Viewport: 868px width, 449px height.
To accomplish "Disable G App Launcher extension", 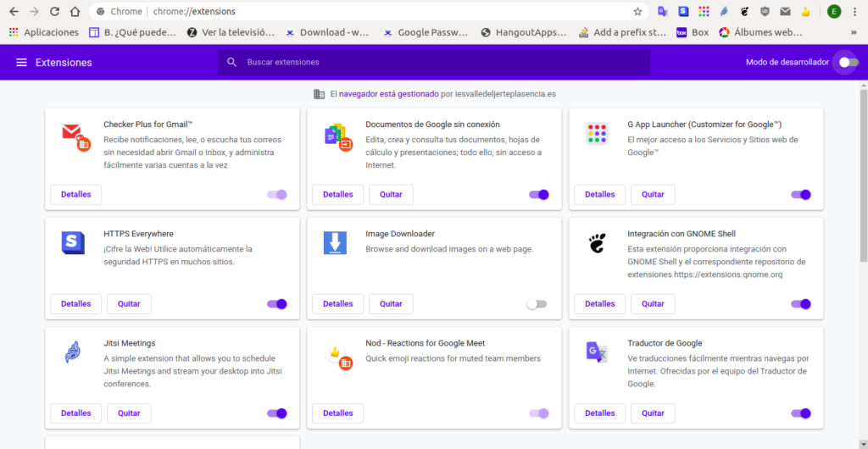I will tap(800, 195).
